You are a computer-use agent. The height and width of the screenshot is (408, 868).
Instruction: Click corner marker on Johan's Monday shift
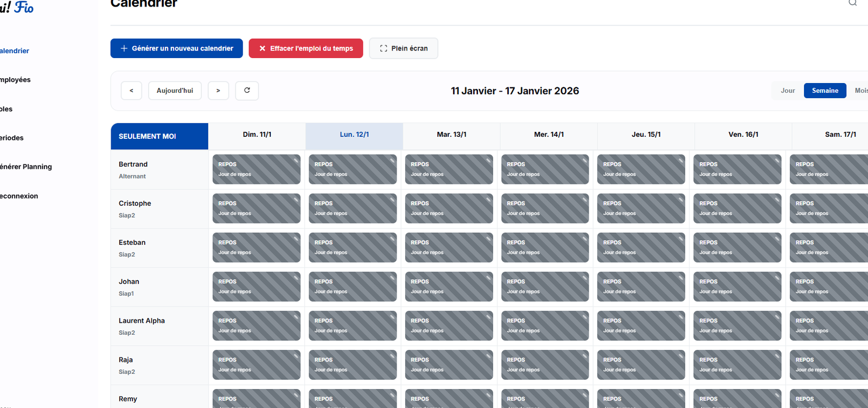[392, 277]
